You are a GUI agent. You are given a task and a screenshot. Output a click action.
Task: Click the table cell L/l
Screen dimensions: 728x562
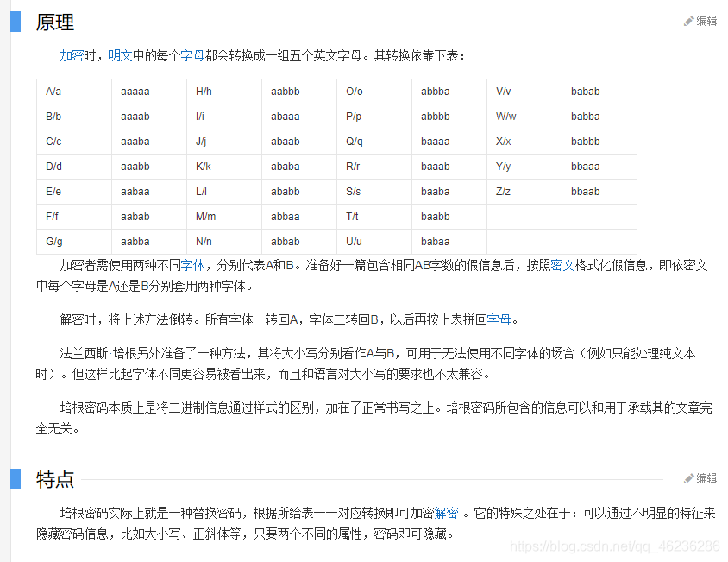(x=224, y=192)
